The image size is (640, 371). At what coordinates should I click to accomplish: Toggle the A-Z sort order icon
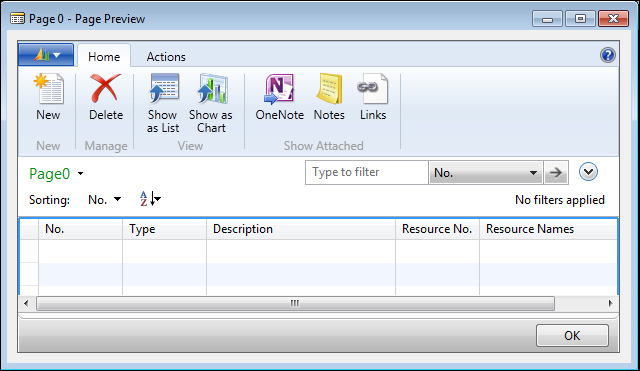coord(150,199)
